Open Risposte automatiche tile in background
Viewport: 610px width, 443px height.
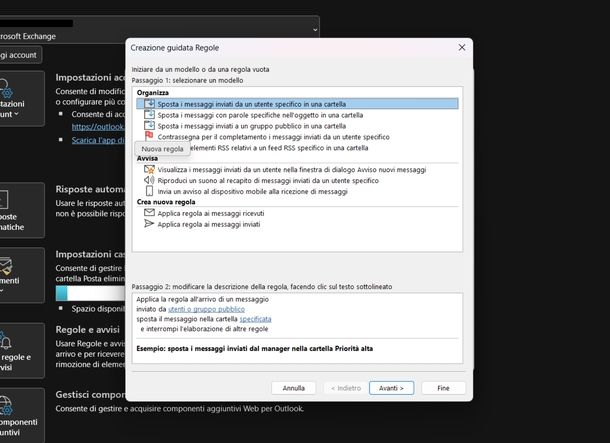[x=22, y=210]
